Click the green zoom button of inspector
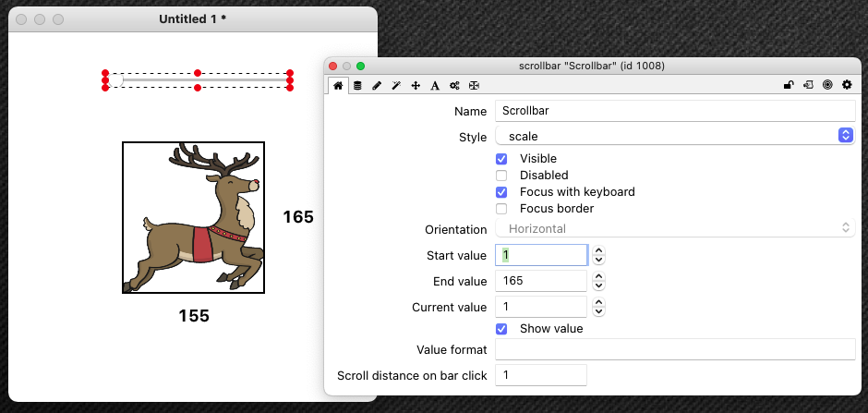 360,66
